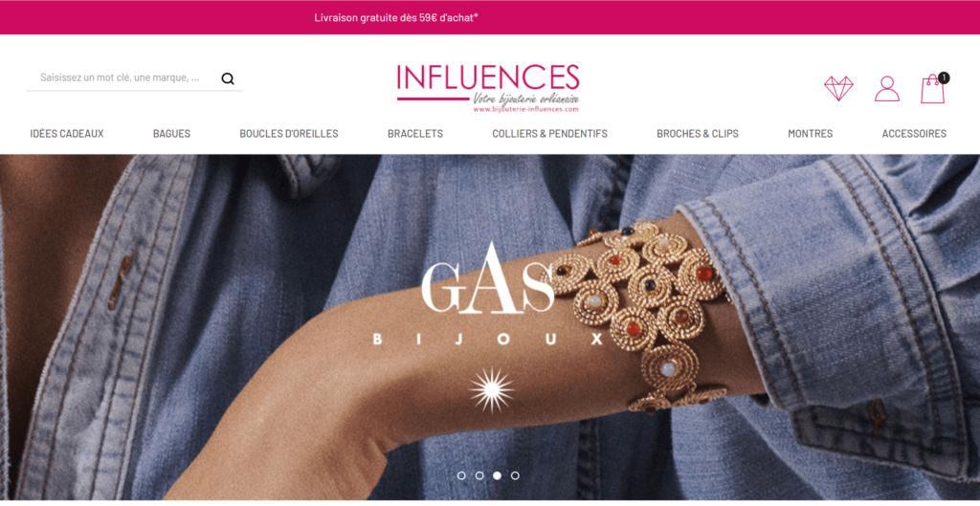Open the Idées Cadeaux menu
The width and height of the screenshot is (980, 506).
[67, 134]
